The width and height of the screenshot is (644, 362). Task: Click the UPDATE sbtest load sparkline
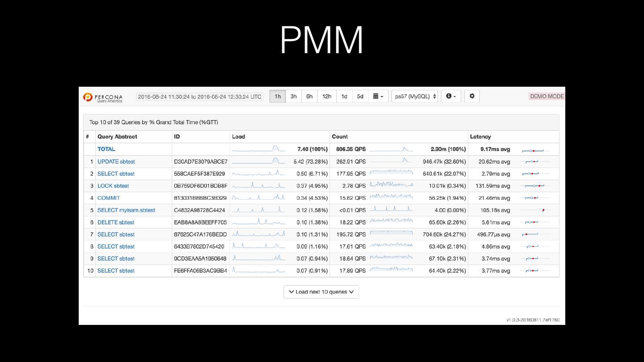[x=258, y=161]
